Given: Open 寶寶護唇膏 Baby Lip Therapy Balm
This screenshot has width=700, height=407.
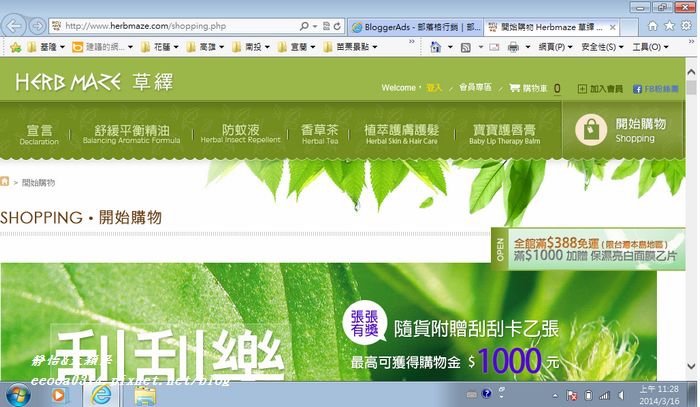Looking at the screenshot, I should click(504, 134).
